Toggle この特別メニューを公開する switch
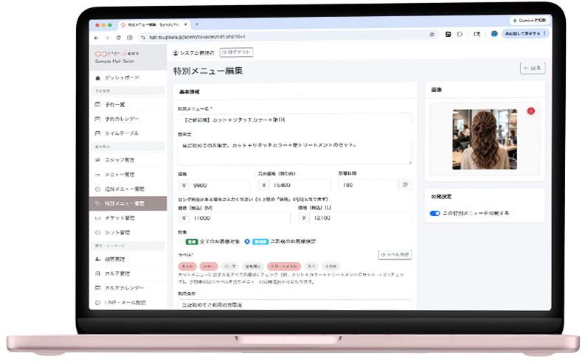Image resolution: width=588 pixels, height=364 pixels. coord(435,213)
